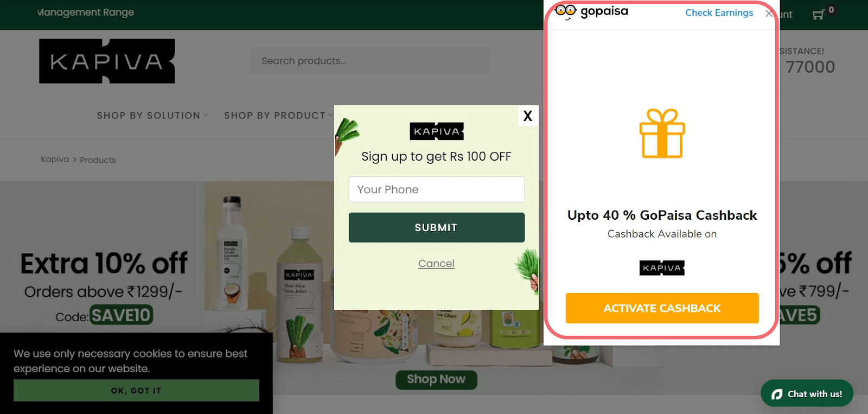
Task: Click Shop Now on the banner
Action: tap(436, 379)
